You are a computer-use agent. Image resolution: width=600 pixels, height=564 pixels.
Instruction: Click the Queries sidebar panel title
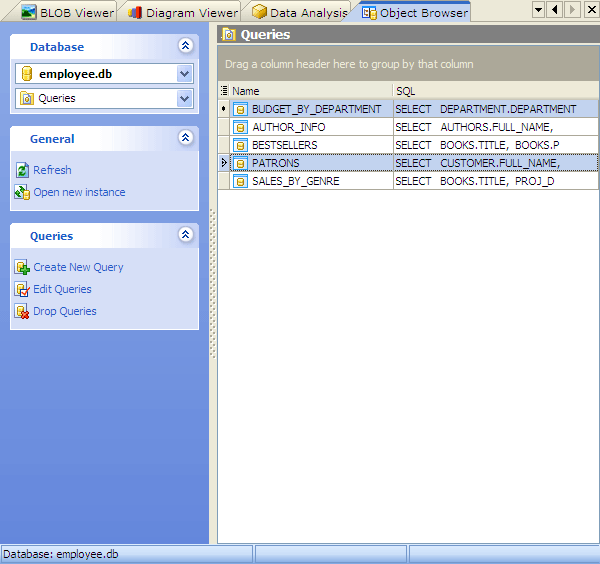pyautogui.click(x=51, y=236)
